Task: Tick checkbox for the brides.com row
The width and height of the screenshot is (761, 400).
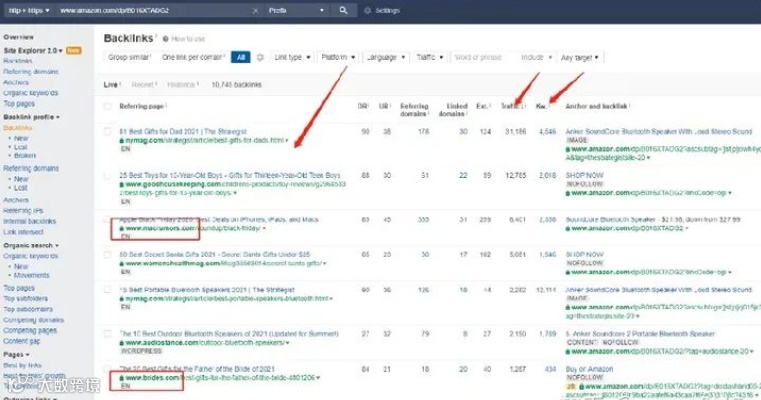Action: point(107,369)
